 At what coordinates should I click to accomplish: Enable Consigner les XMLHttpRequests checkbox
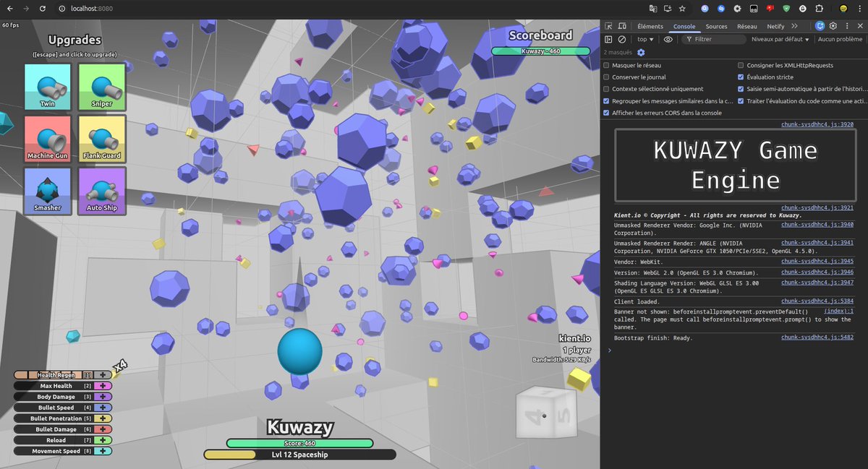(741, 65)
